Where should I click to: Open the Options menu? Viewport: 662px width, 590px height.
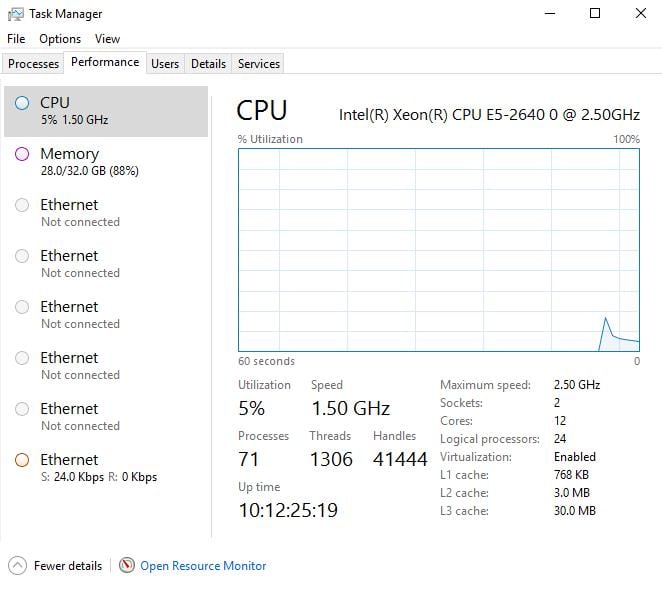point(60,39)
